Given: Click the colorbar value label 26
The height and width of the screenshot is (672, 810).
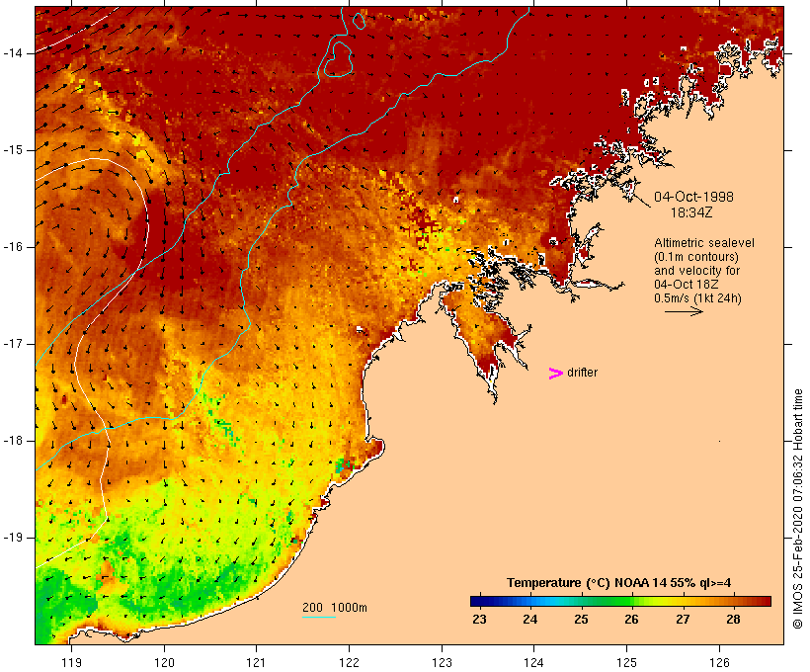Looking at the screenshot, I should click(631, 619).
